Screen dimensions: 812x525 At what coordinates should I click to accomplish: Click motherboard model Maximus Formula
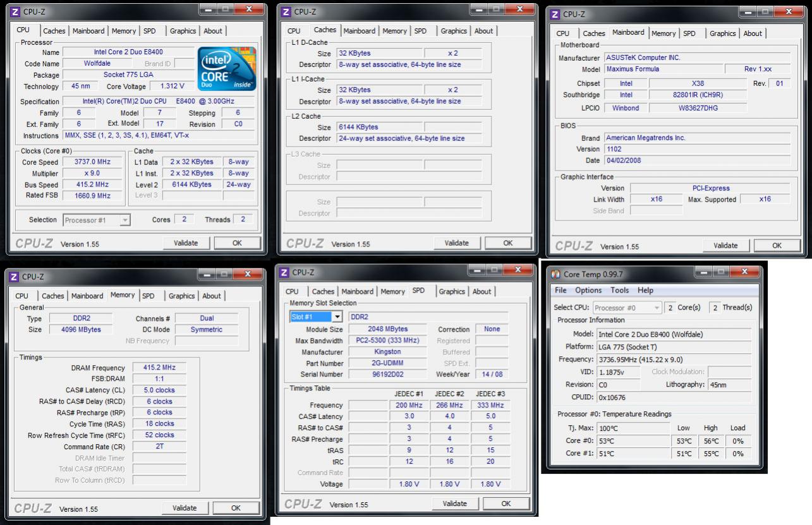tap(664, 69)
